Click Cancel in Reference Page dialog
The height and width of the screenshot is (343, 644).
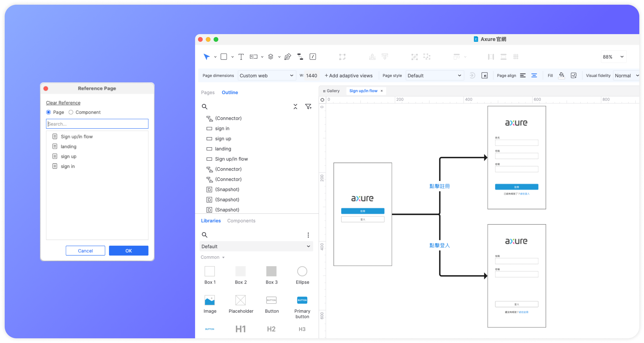[85, 251]
